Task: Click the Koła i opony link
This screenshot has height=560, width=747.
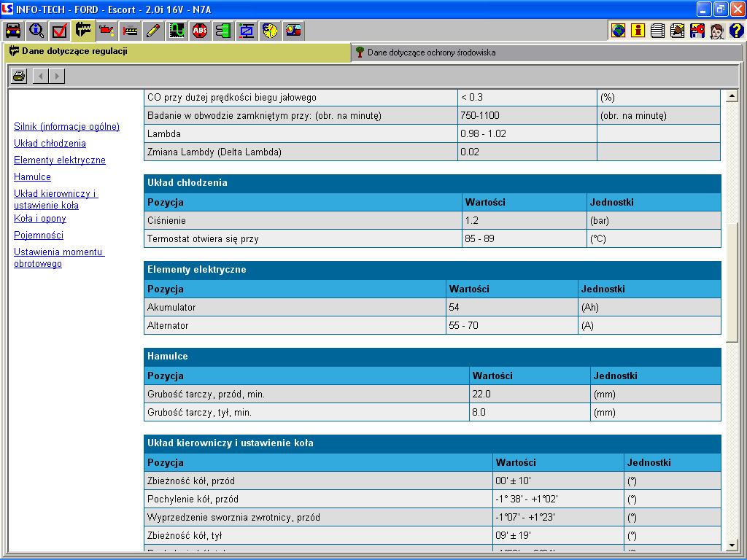Action: [40, 219]
